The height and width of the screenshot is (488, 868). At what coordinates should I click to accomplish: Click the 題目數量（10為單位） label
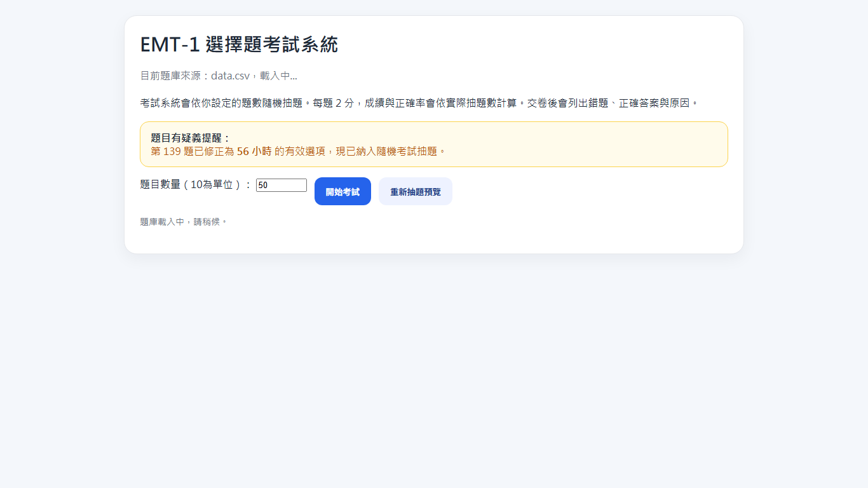(196, 184)
